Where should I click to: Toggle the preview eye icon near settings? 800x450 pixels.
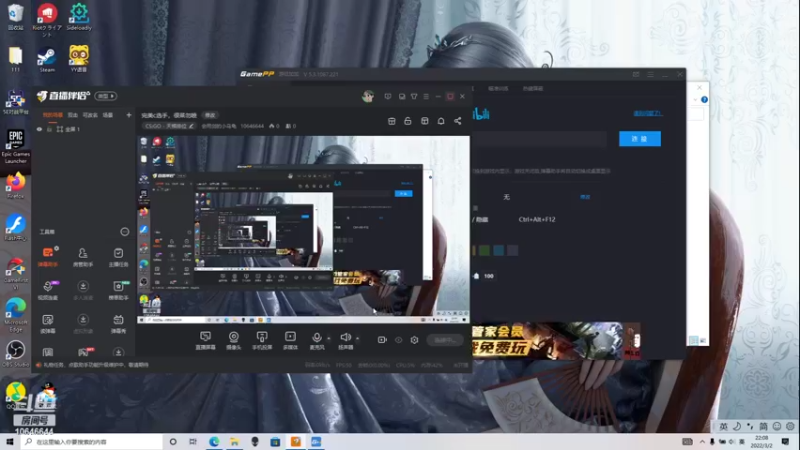click(x=398, y=340)
